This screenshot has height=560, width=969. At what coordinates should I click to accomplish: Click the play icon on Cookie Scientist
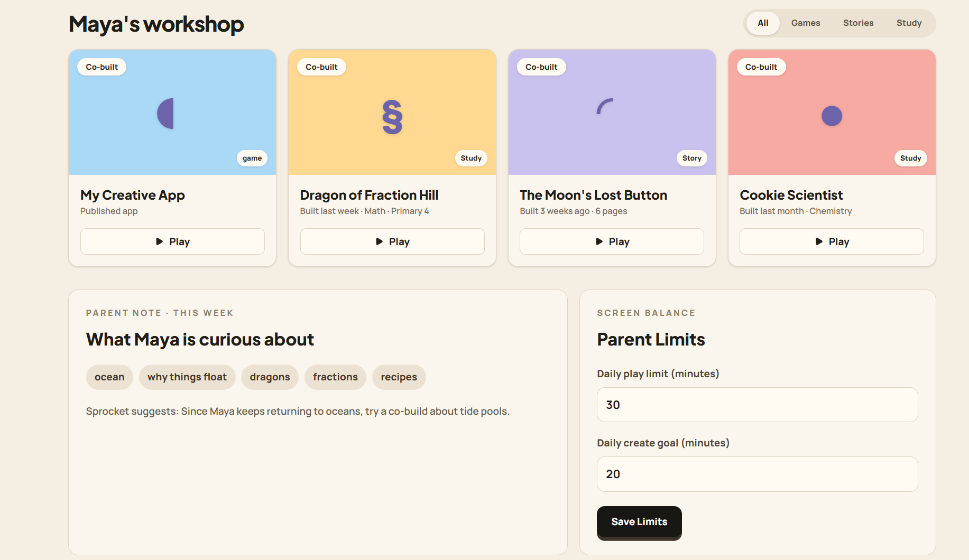818,241
